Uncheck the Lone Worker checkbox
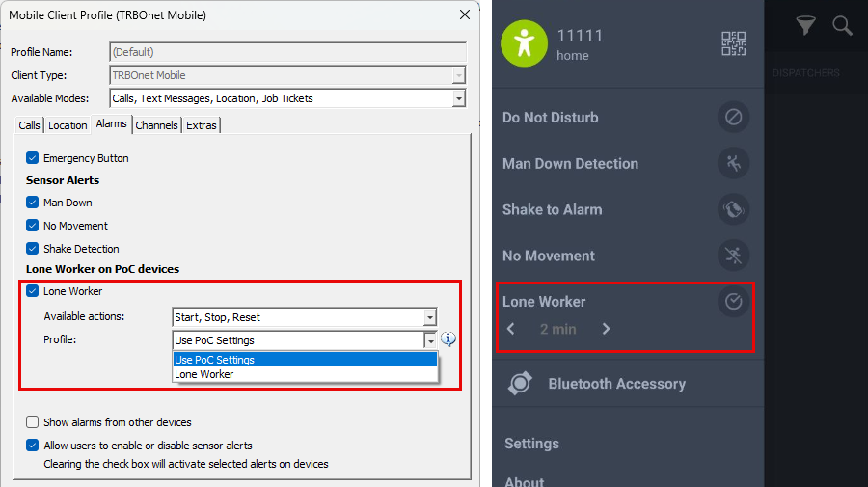The height and width of the screenshot is (487, 868). (32, 291)
